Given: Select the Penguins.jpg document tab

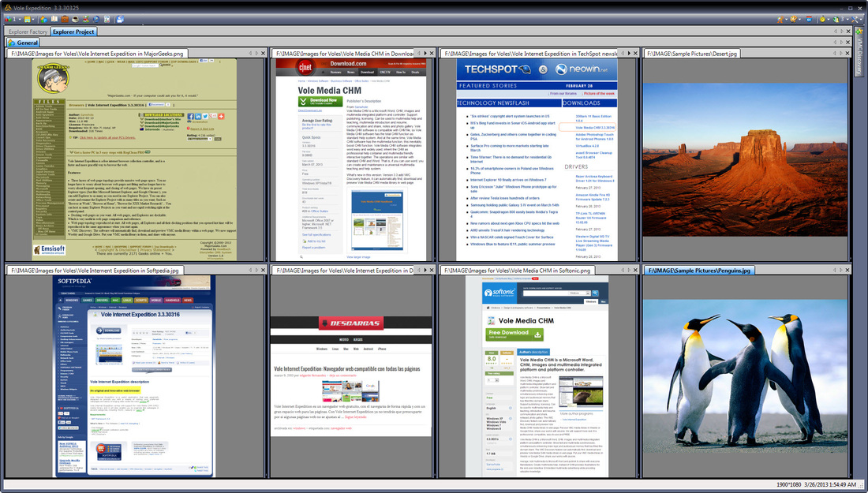Looking at the screenshot, I should (700, 271).
